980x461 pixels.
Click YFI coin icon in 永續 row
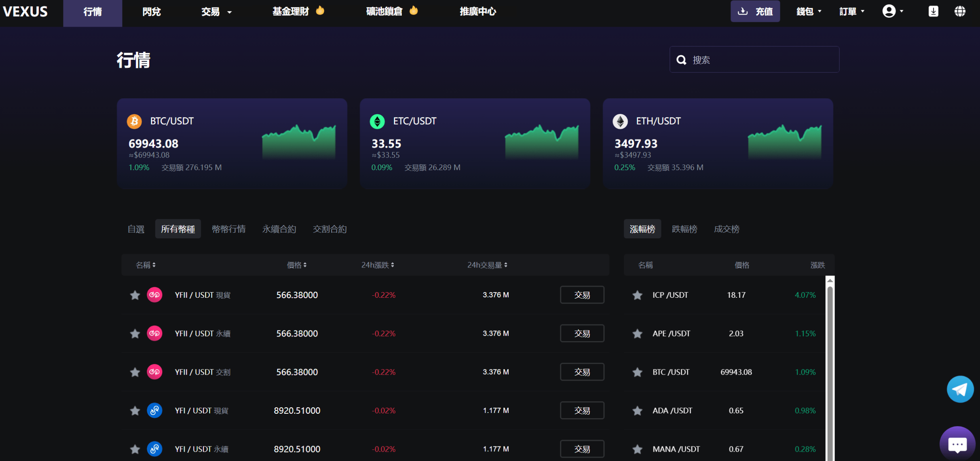click(x=154, y=449)
